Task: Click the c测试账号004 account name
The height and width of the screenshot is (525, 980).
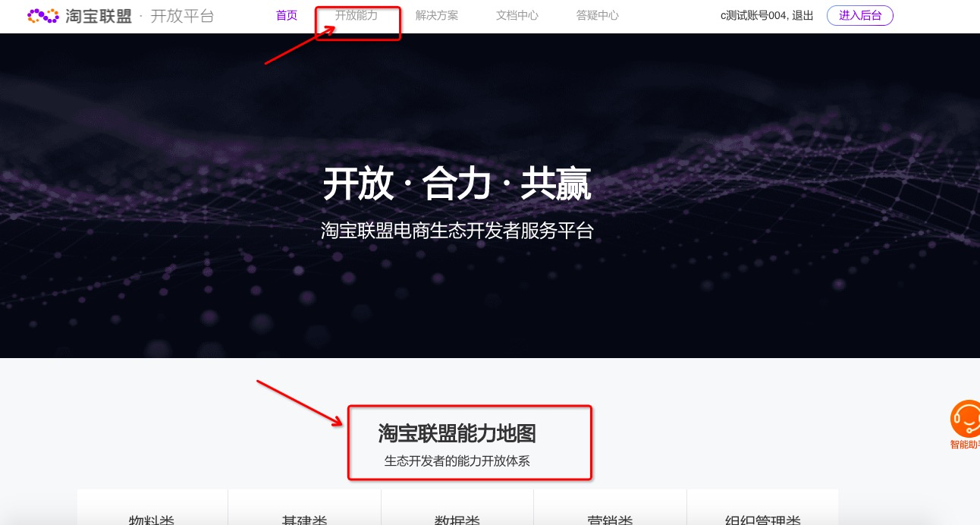Action: click(754, 15)
